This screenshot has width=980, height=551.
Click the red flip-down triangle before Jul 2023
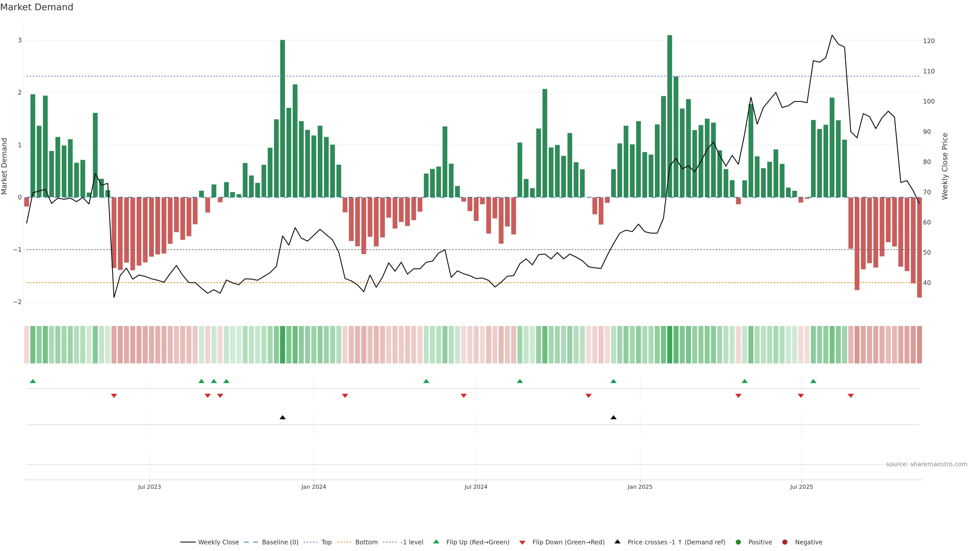point(114,396)
